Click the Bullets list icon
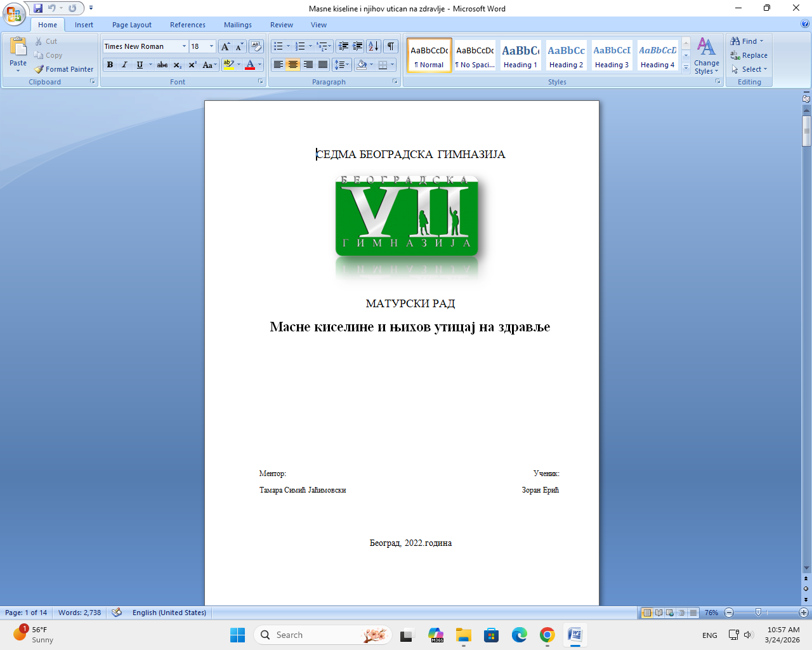812x650 pixels. 278,46
